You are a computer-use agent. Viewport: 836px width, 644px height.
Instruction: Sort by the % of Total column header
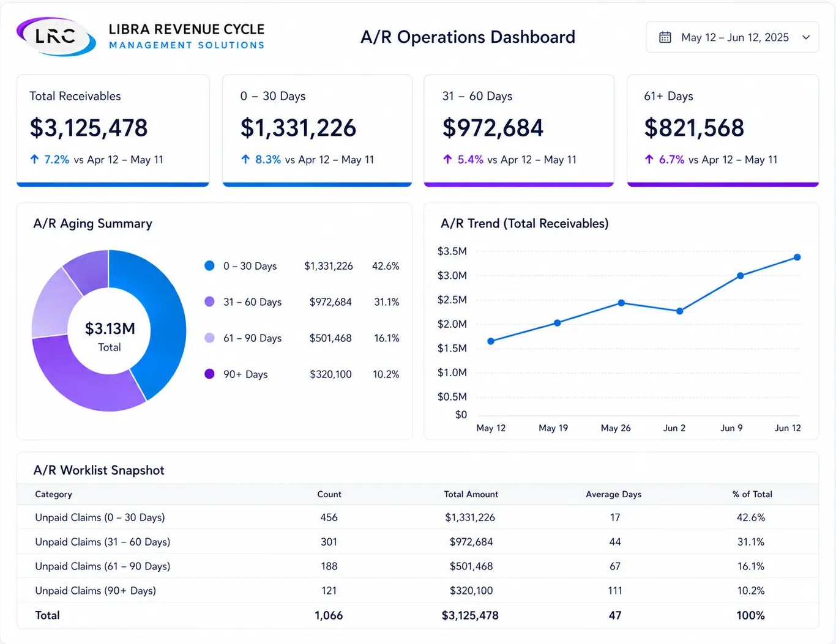pyautogui.click(x=752, y=494)
